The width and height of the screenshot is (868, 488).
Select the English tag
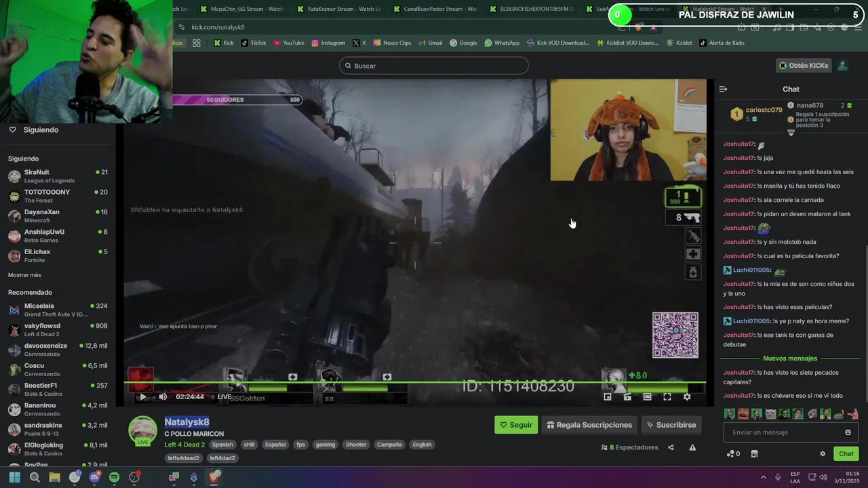tap(422, 445)
